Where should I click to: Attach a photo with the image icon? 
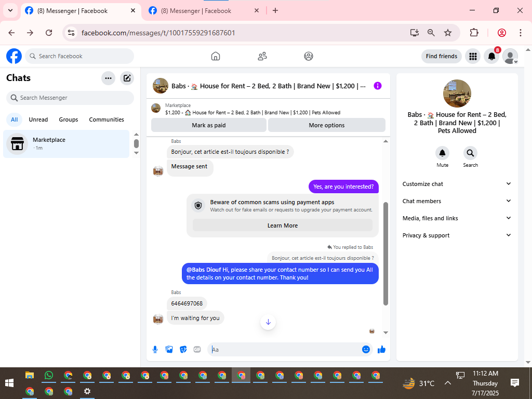pyautogui.click(x=169, y=350)
